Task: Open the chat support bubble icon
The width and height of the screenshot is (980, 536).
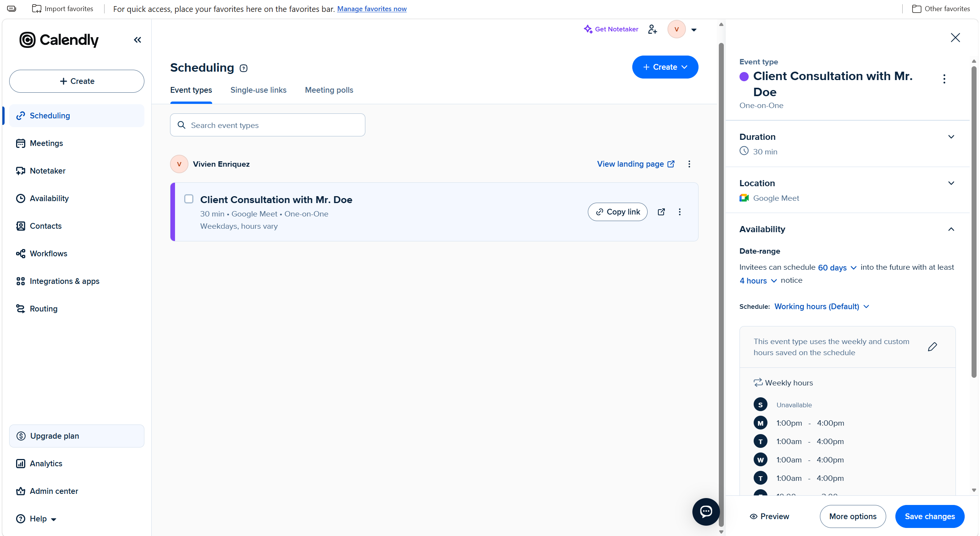Action: pos(706,511)
